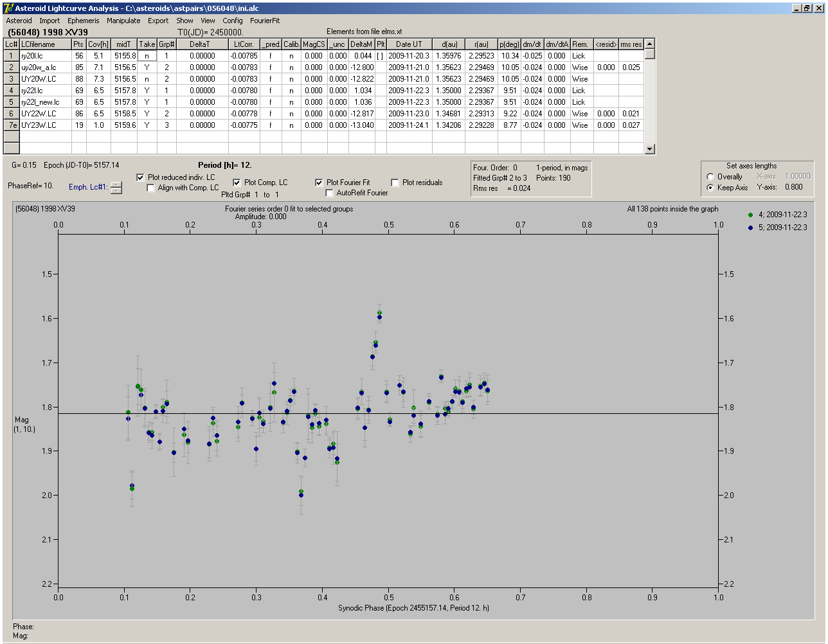Toggle Plot Comp. LC checkbox
The width and height of the screenshot is (828, 644).
(237, 183)
